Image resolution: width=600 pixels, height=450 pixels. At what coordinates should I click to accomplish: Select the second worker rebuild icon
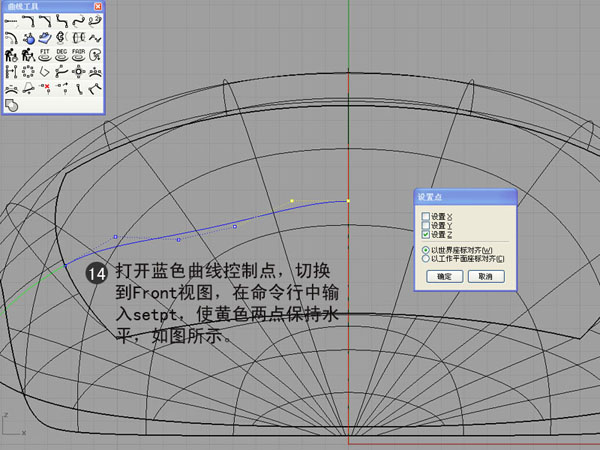click(x=28, y=55)
